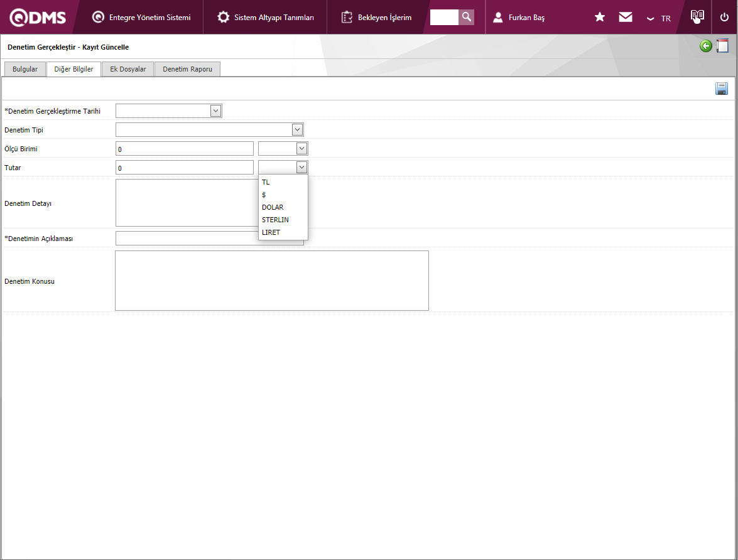
Task: Expand the Ölçü Birimi unit dropdown
Action: [x=301, y=149]
